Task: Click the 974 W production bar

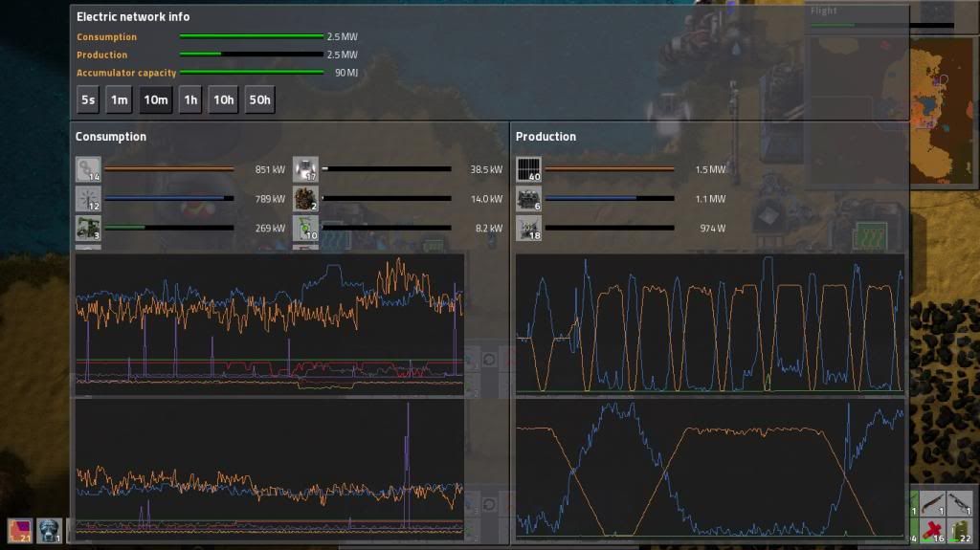Action: tap(610, 228)
